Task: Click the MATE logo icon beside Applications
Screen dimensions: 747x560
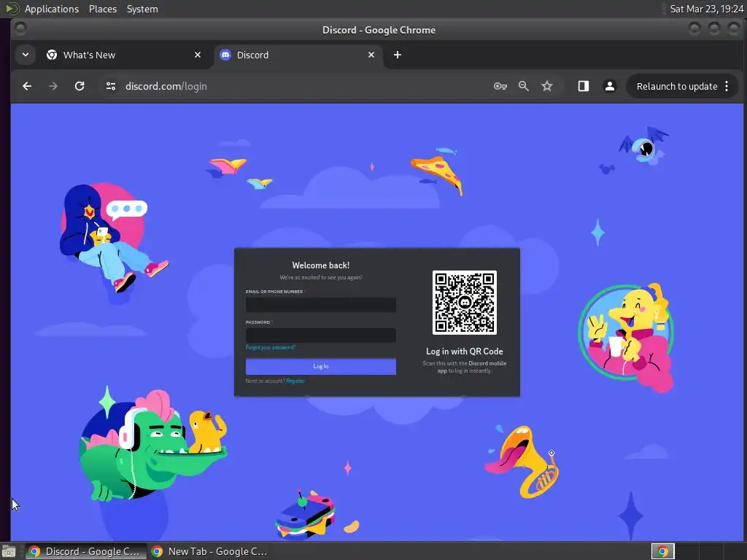Action: point(12,9)
